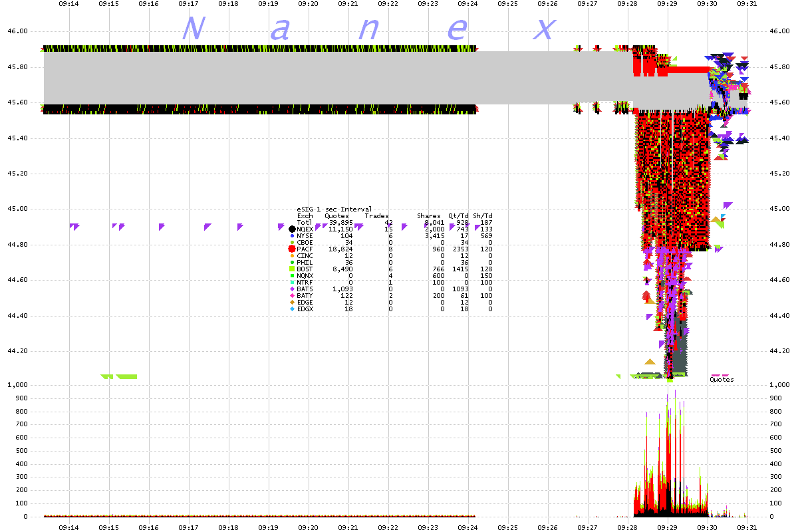This screenshot has width=798, height=532.
Task: Click BATS quotes value 1,093
Action: point(342,289)
